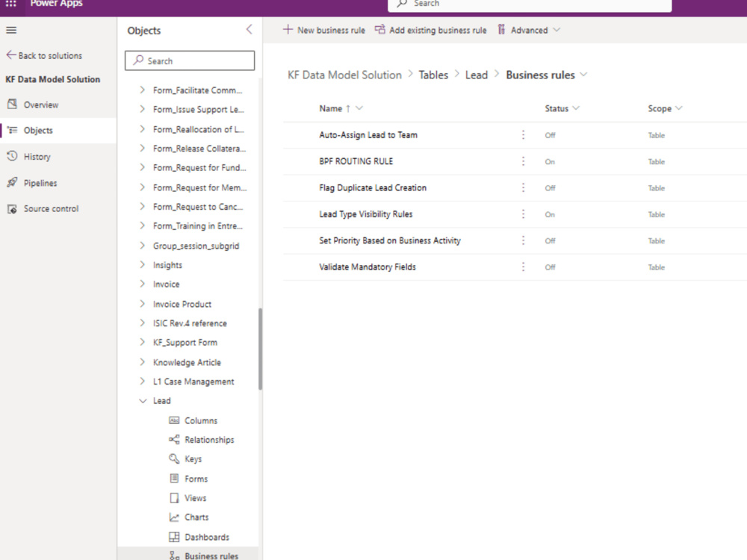The width and height of the screenshot is (747, 560).
Task: Open the Advanced dropdown menu
Action: (x=529, y=30)
